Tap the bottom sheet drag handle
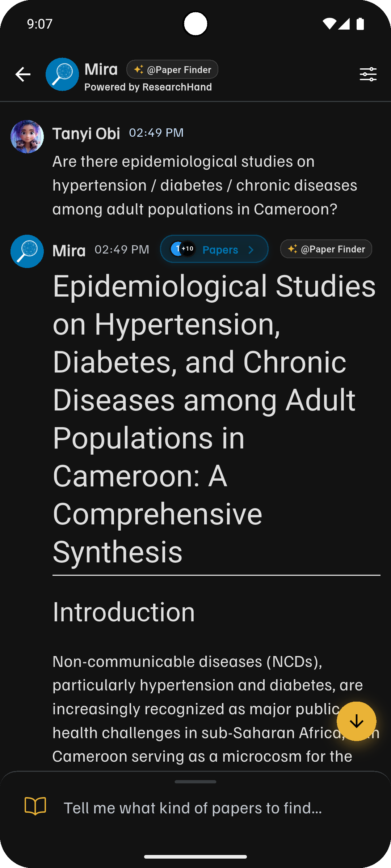The height and width of the screenshot is (868, 391). [195, 782]
